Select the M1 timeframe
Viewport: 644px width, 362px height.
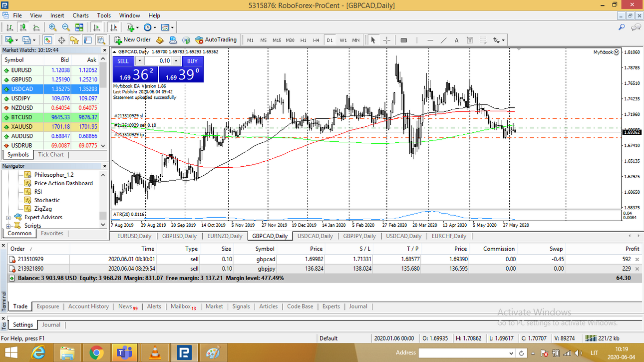250,40
